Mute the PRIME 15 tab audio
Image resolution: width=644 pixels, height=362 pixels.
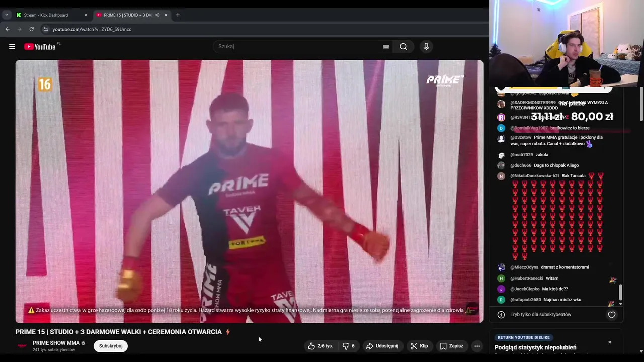157,15
